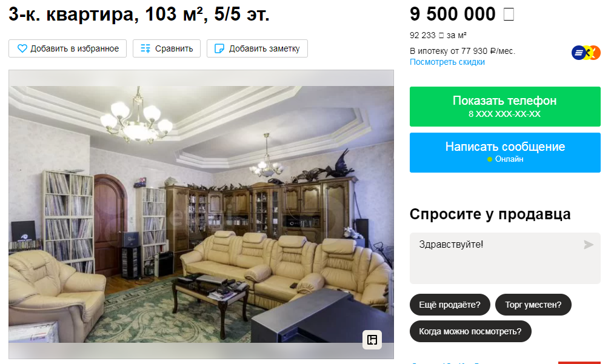Select the Ещё продаёте? quick question

pos(450,305)
